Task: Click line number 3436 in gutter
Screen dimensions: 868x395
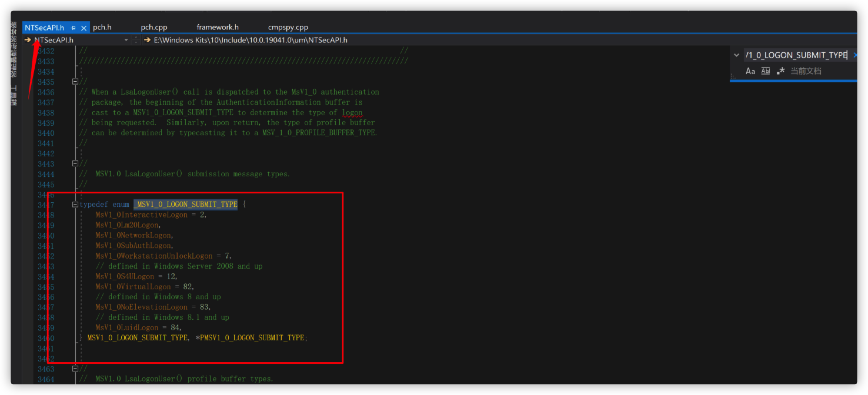Action: pos(46,92)
